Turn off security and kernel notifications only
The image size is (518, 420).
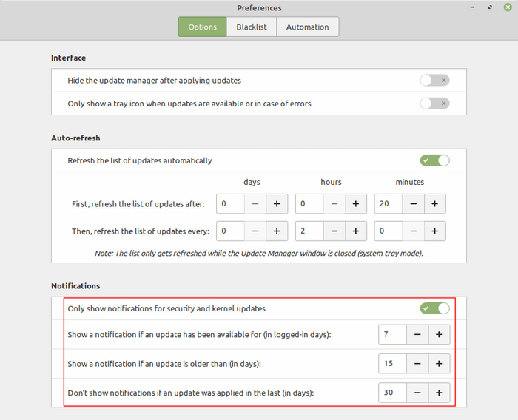(434, 308)
